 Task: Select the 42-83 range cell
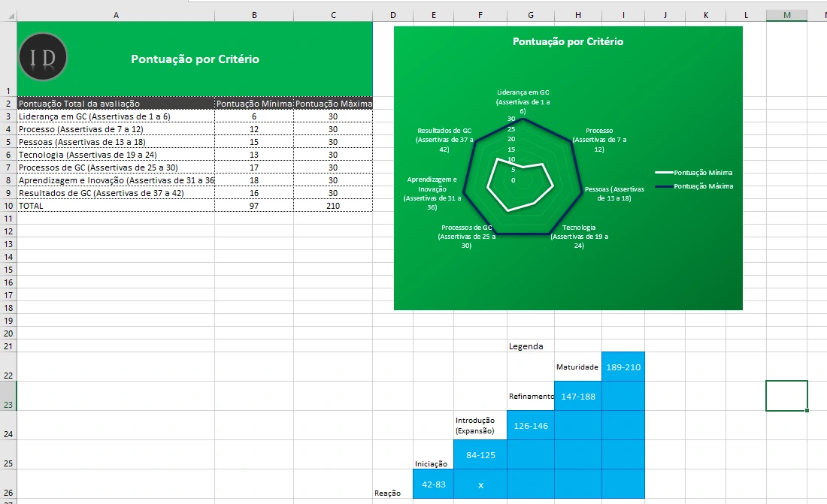[x=433, y=484]
